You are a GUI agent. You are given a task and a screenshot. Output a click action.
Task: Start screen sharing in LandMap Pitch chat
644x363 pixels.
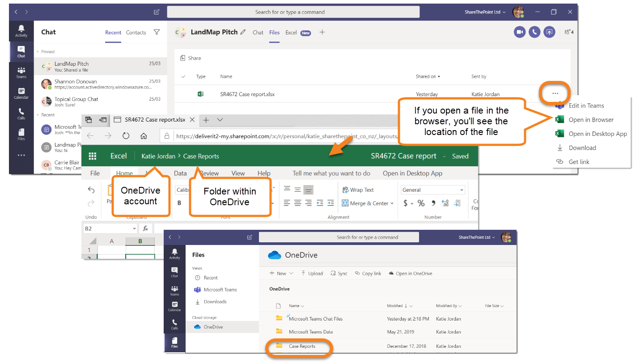pyautogui.click(x=549, y=32)
